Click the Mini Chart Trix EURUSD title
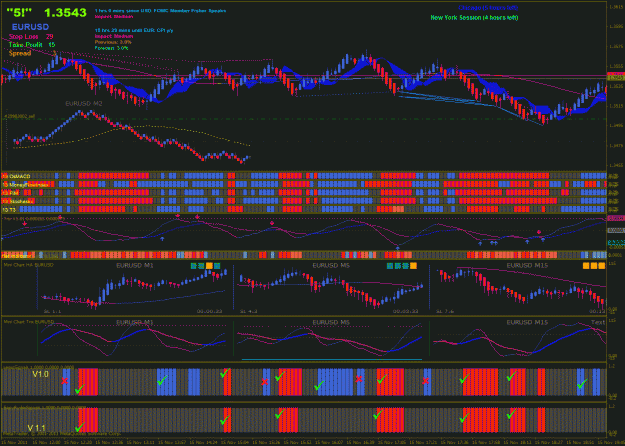 pos(28,322)
